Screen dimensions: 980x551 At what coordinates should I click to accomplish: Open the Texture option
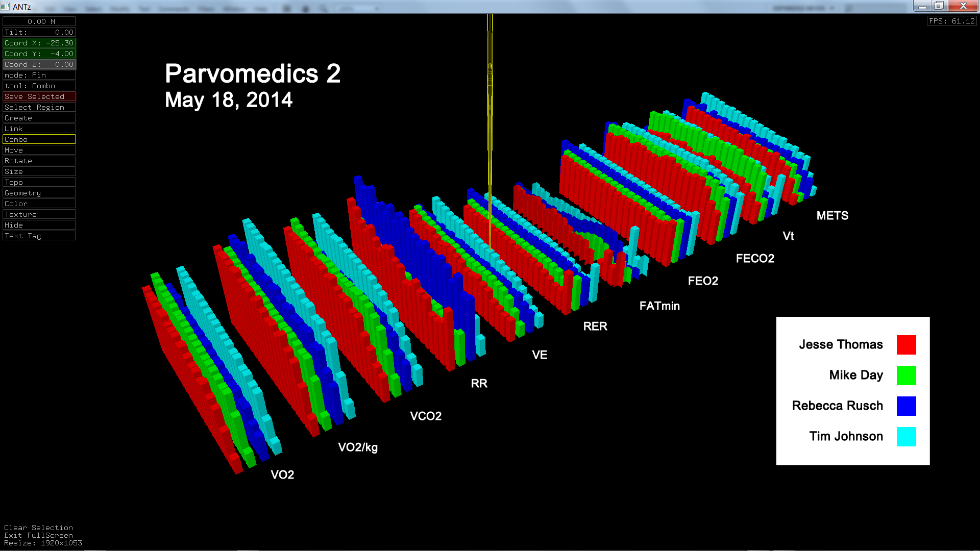pos(39,214)
